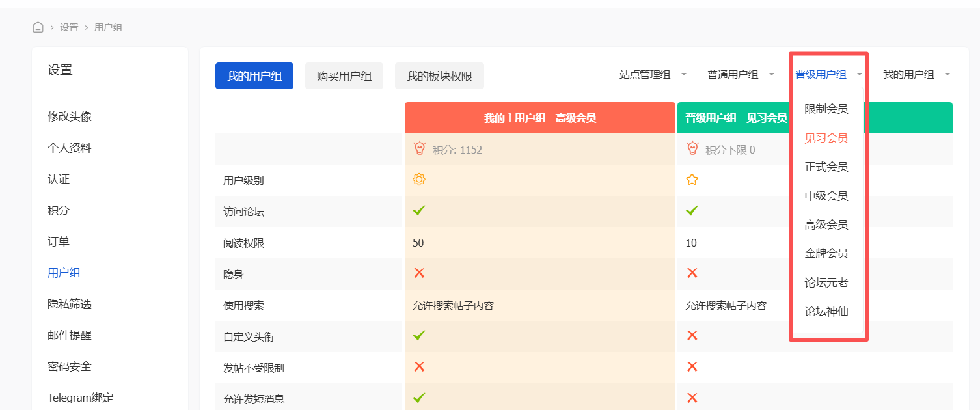Click the red cross in 允许发短消息 row
Image resolution: width=980 pixels, height=410 pixels.
pos(692,398)
